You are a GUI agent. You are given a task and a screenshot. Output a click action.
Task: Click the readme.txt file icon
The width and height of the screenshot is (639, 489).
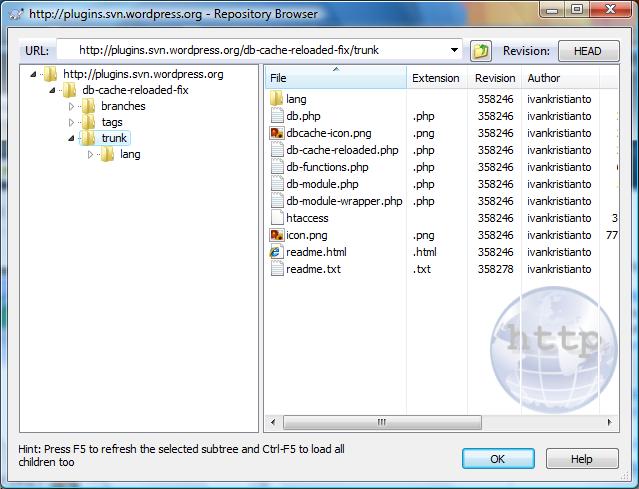pos(277,269)
